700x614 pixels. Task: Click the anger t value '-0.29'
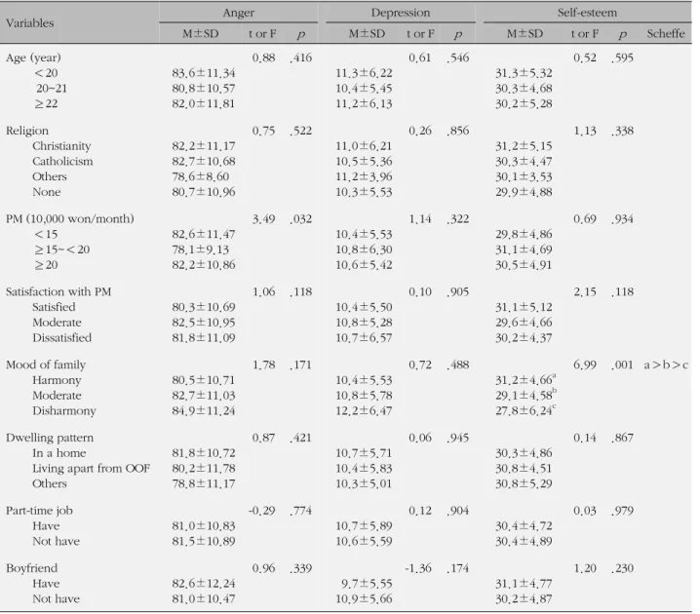point(261,511)
